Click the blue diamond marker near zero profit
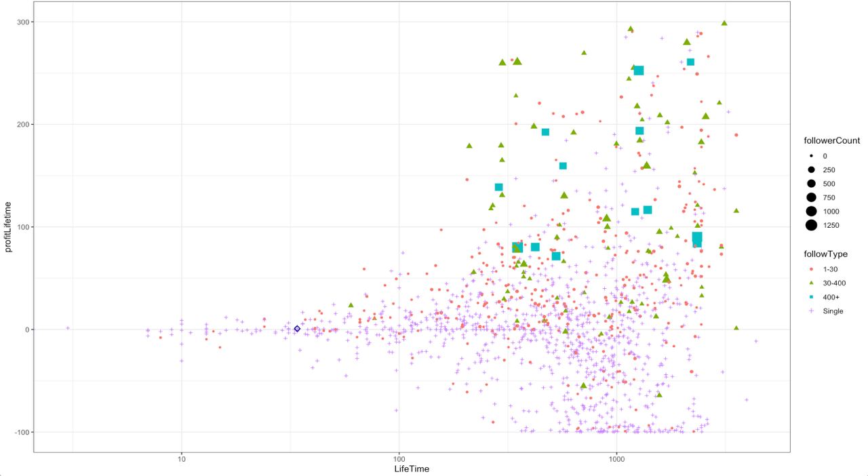The width and height of the screenshot is (868, 476). click(297, 329)
